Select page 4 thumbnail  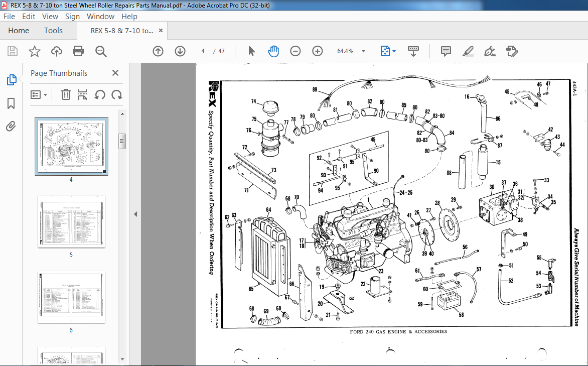[71, 146]
